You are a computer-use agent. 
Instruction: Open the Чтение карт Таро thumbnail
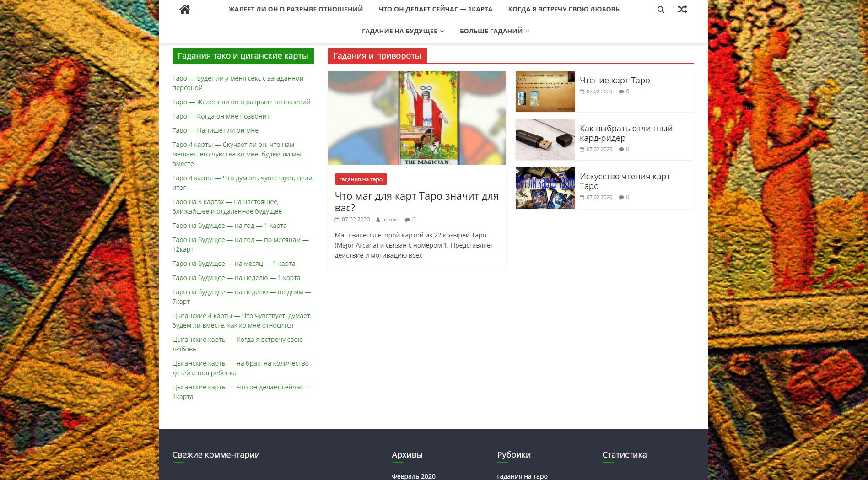coord(545,92)
